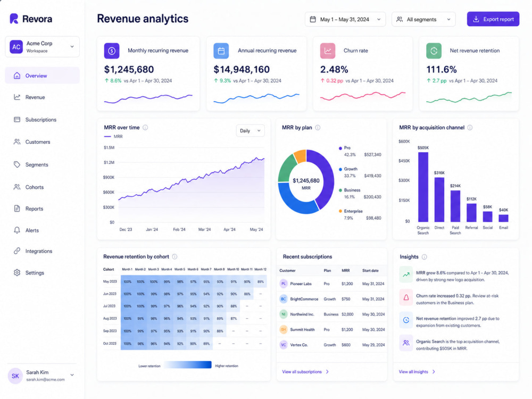Viewport: 532px width, 399px height.
Task: Click the Net revenue retention icon
Action: tap(434, 51)
